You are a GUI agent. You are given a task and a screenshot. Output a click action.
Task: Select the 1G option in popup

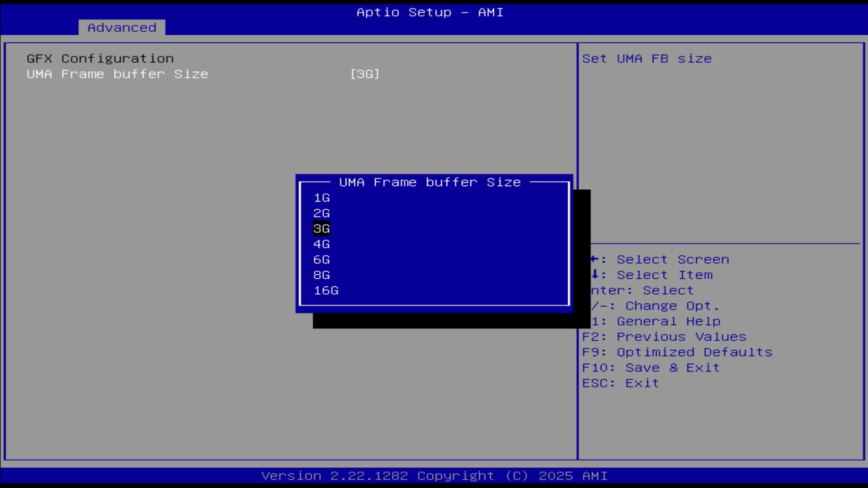[321, 198]
